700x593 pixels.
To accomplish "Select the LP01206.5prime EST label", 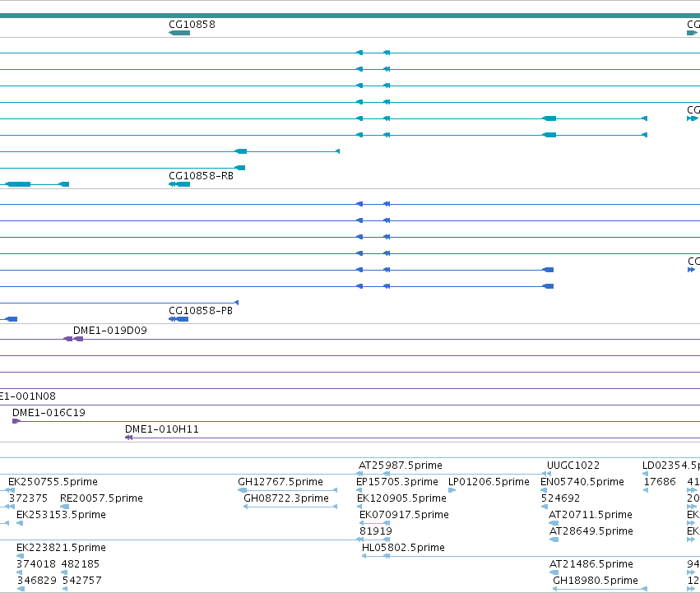I will click(x=489, y=482).
